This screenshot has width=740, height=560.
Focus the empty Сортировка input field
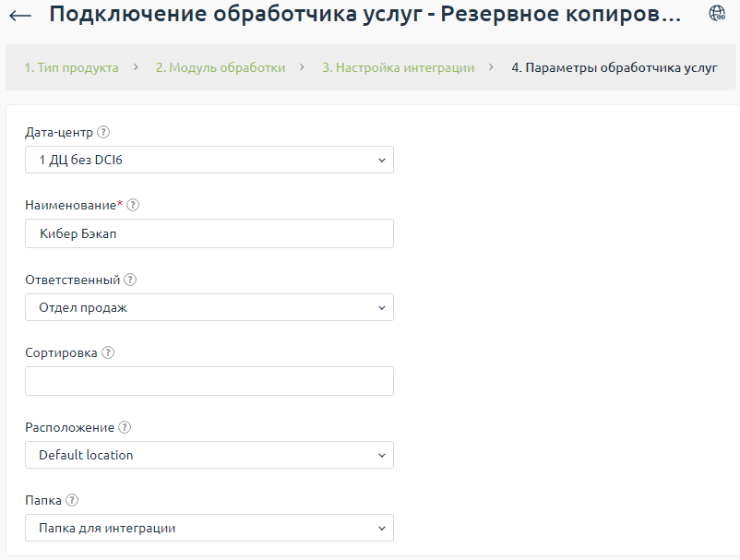click(x=209, y=381)
